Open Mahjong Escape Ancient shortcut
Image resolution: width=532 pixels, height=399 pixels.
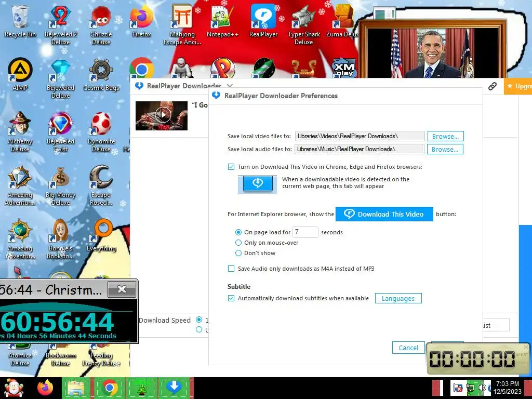182,24
